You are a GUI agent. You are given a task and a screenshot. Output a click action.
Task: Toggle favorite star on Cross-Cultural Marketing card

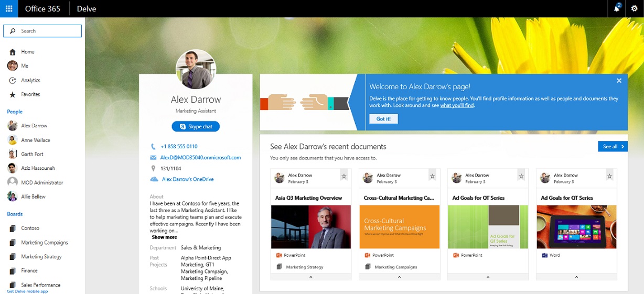click(432, 177)
